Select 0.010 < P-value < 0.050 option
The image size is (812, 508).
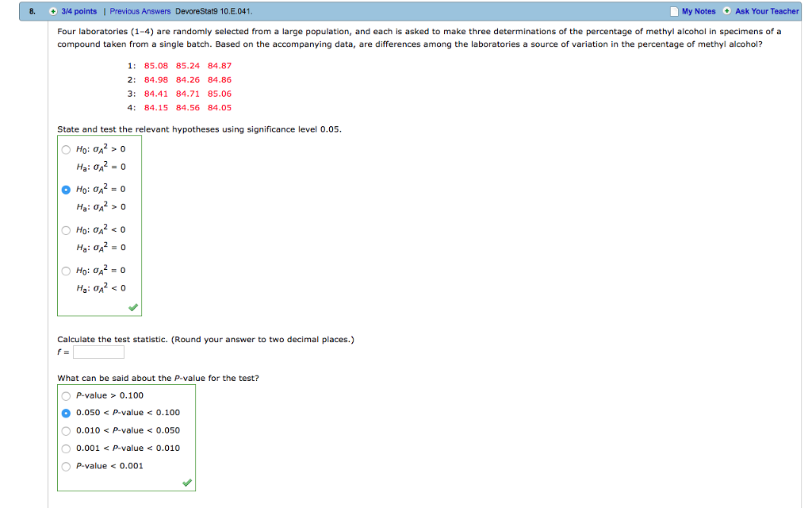[66, 430]
